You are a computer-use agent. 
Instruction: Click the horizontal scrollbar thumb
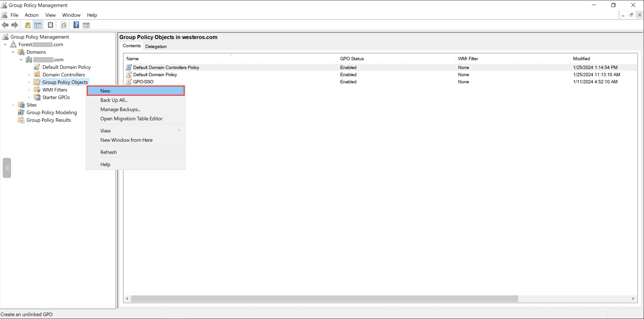[324, 299]
